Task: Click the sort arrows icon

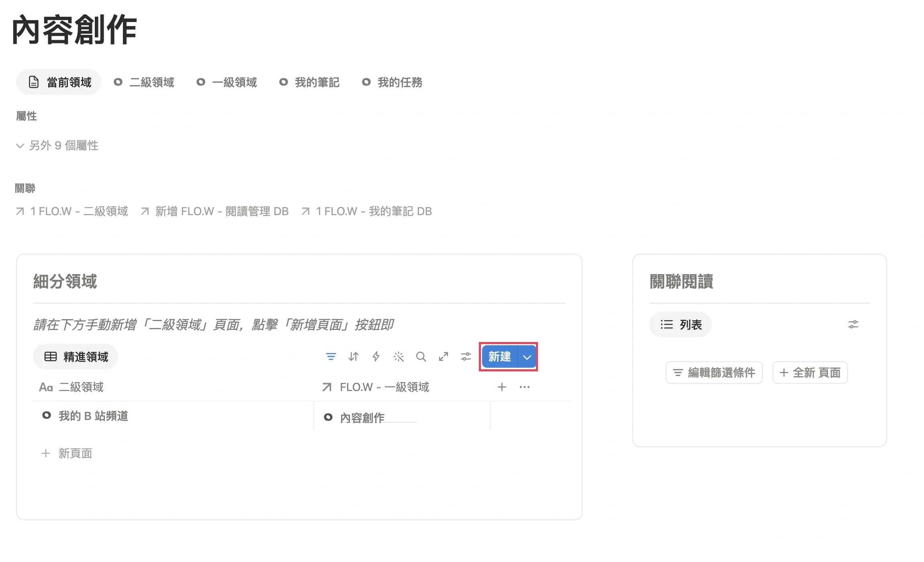Action: (x=354, y=356)
